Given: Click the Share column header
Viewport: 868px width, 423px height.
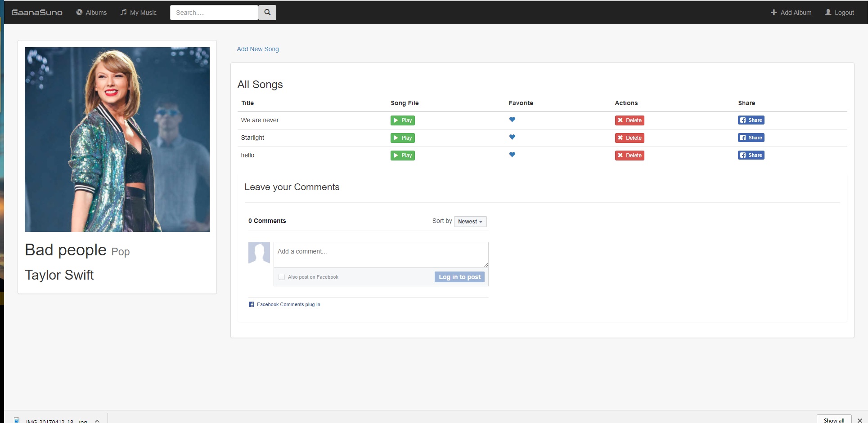Looking at the screenshot, I should pos(747,103).
